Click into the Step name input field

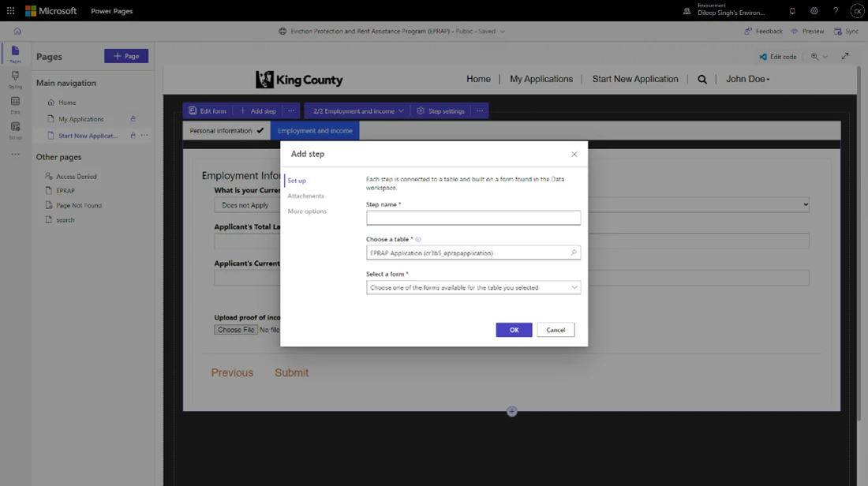click(473, 217)
